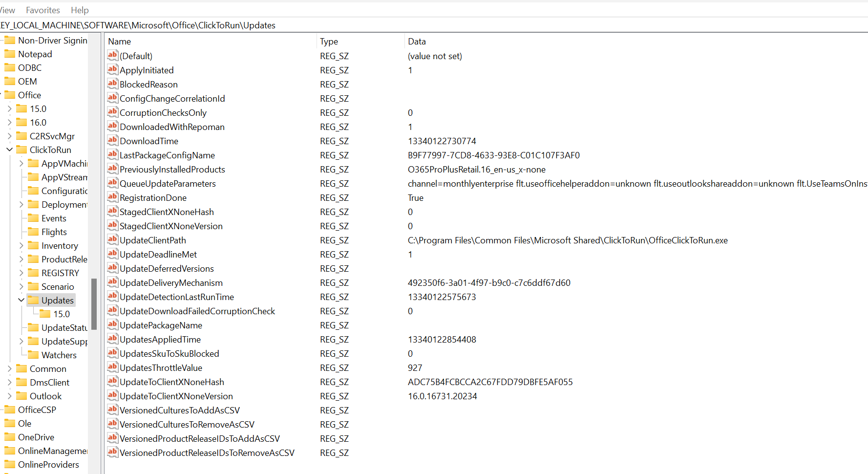Select the ConfigChangeCorrelationId value name

point(172,98)
